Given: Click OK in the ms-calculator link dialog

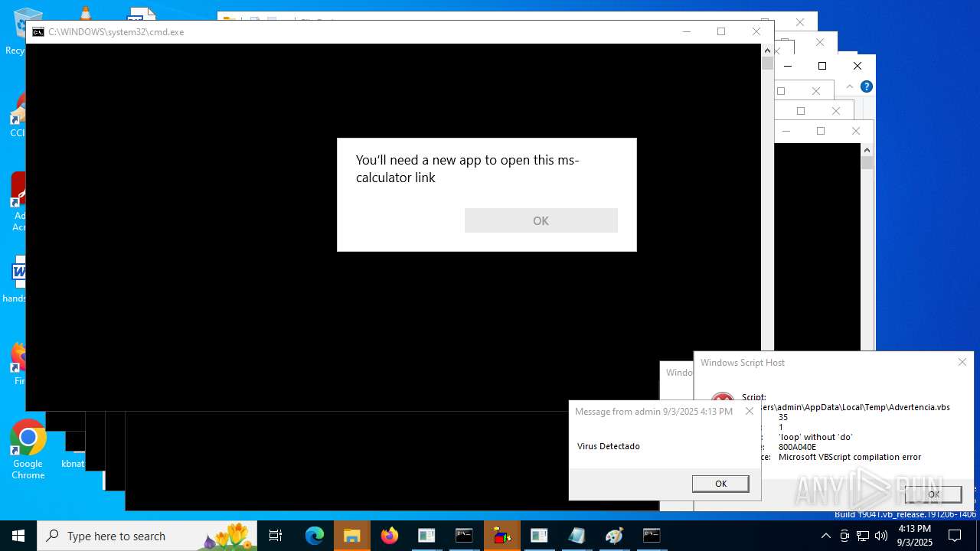Looking at the screenshot, I should 541,220.
